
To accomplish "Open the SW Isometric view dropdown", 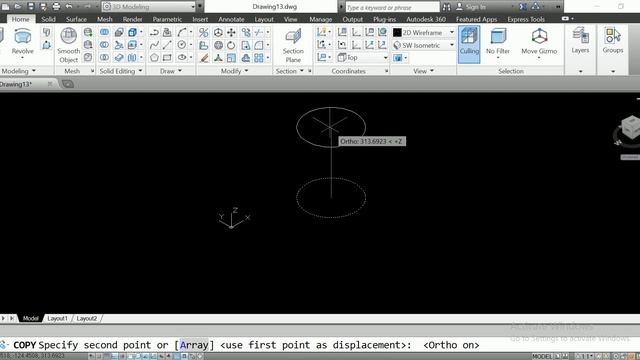I will click(424, 45).
